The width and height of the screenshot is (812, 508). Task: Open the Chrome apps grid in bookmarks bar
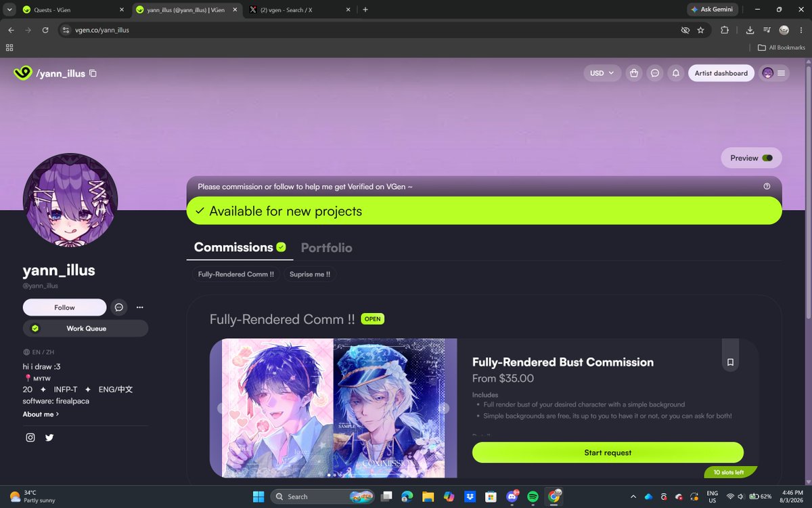point(9,47)
